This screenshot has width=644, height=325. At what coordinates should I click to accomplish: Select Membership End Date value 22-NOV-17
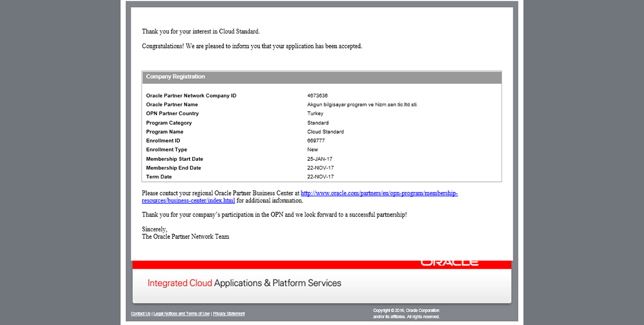[x=320, y=168]
